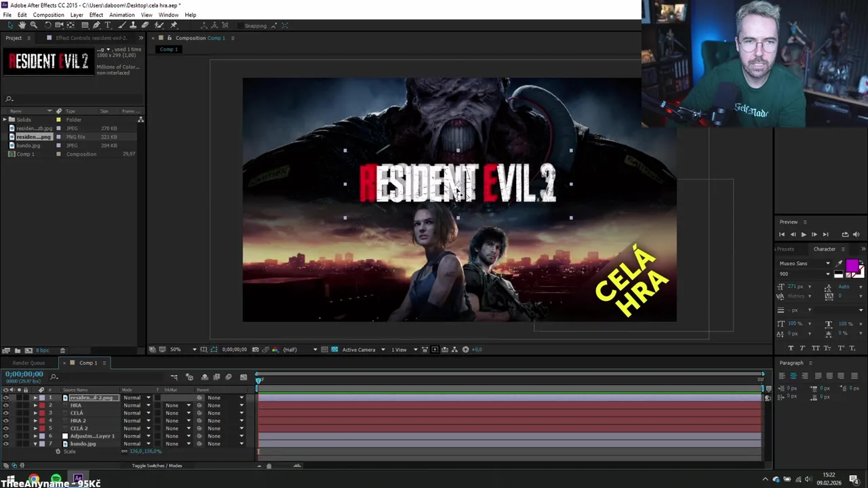Viewport: 868px width, 488px height.
Task: Toggle the Scale stopwatch keyframe icon
Action: point(58,451)
